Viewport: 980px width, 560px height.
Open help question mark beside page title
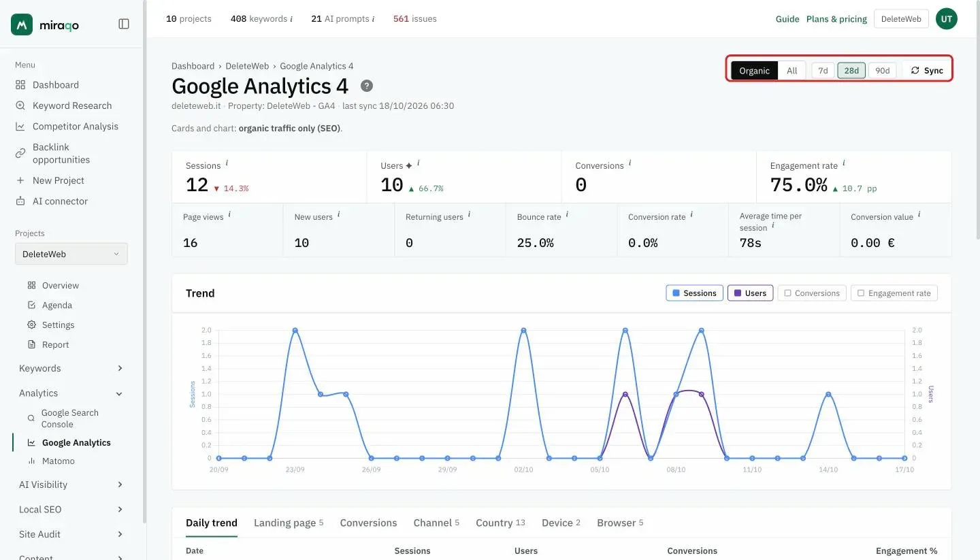pyautogui.click(x=367, y=86)
